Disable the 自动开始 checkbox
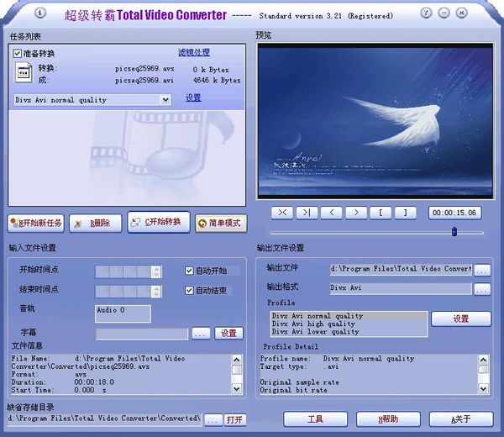The width and height of the screenshot is (504, 437). coord(189,271)
